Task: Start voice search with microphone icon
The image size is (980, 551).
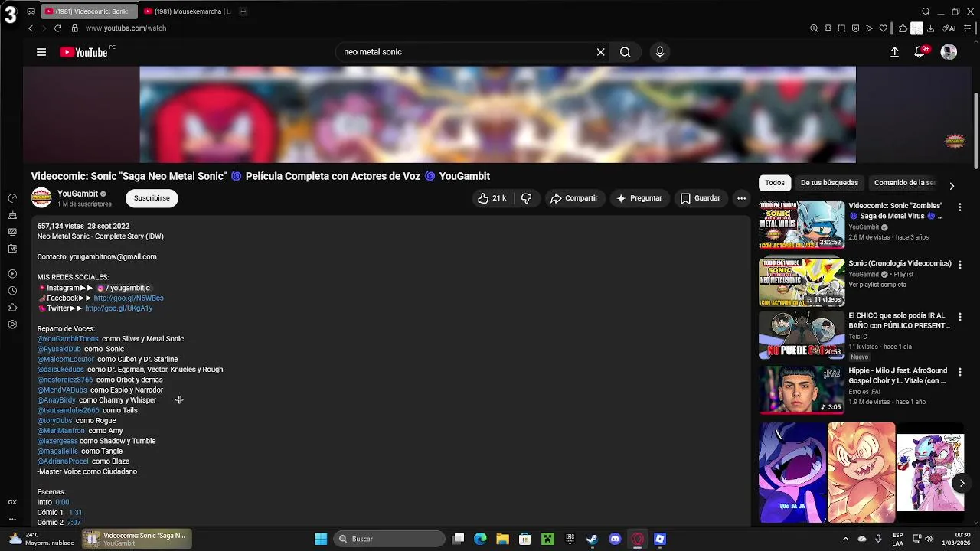Action: tap(660, 52)
